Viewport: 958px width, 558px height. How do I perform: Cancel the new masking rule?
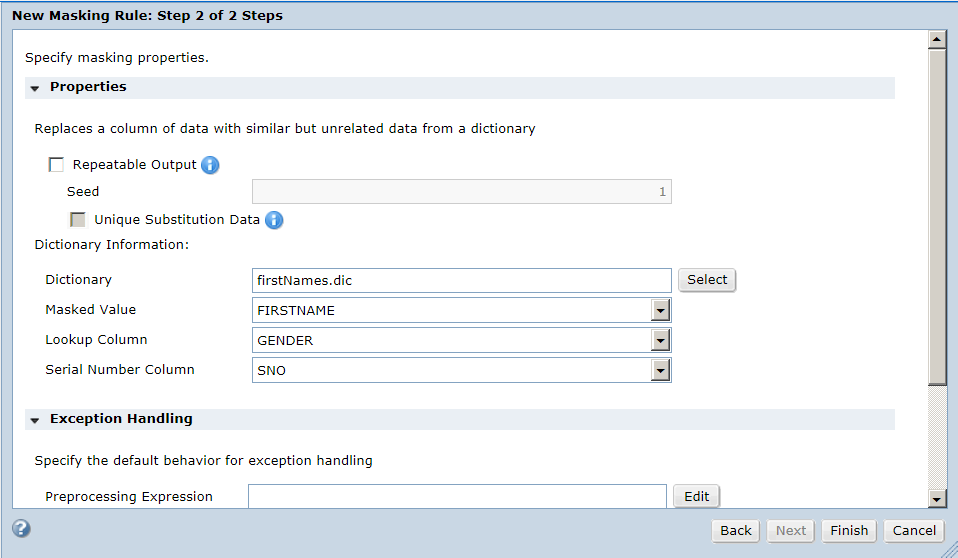pos(914,530)
